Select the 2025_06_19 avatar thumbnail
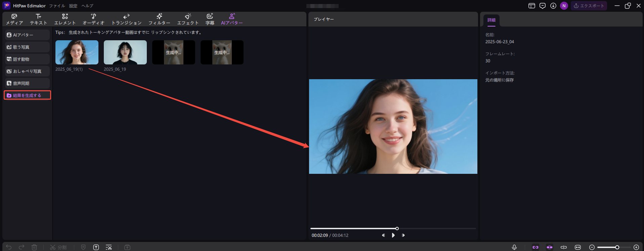Screen dimensions: 644x251 pyautogui.click(x=125, y=52)
